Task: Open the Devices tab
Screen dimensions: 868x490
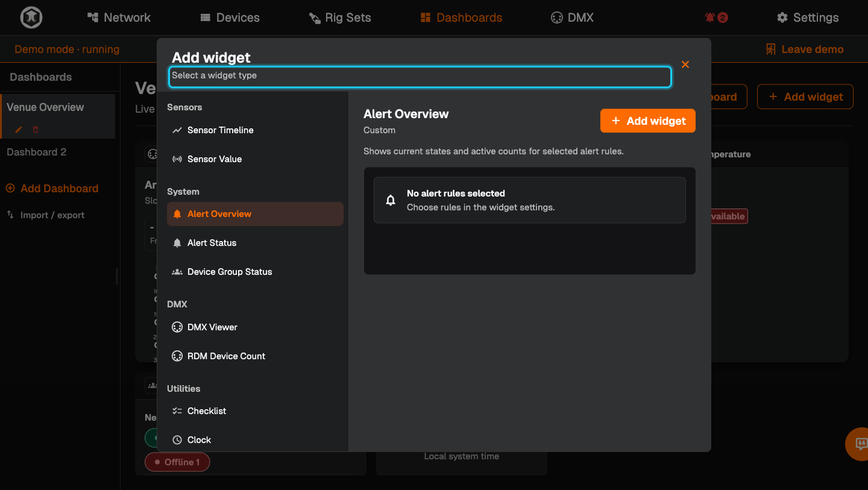Action: tap(230, 17)
